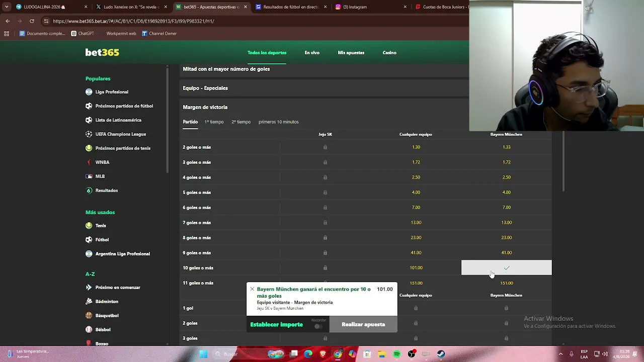
Task: Go to En vivo section
Action: (312, 53)
